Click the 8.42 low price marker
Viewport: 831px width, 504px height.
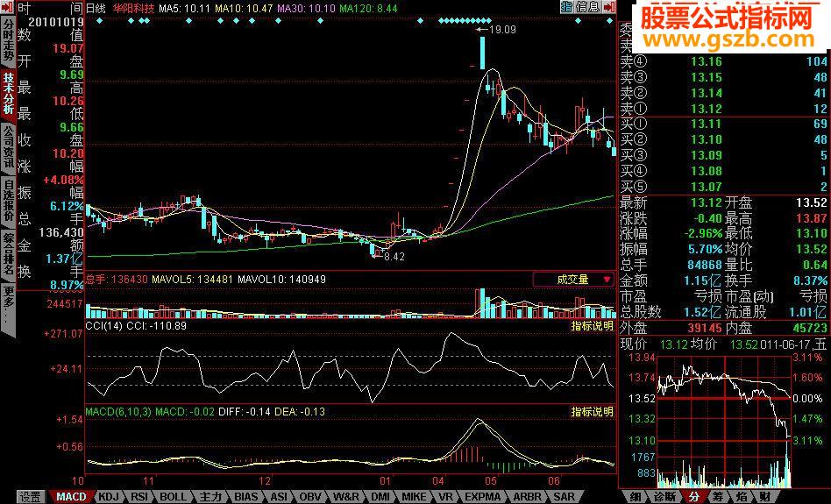394,257
